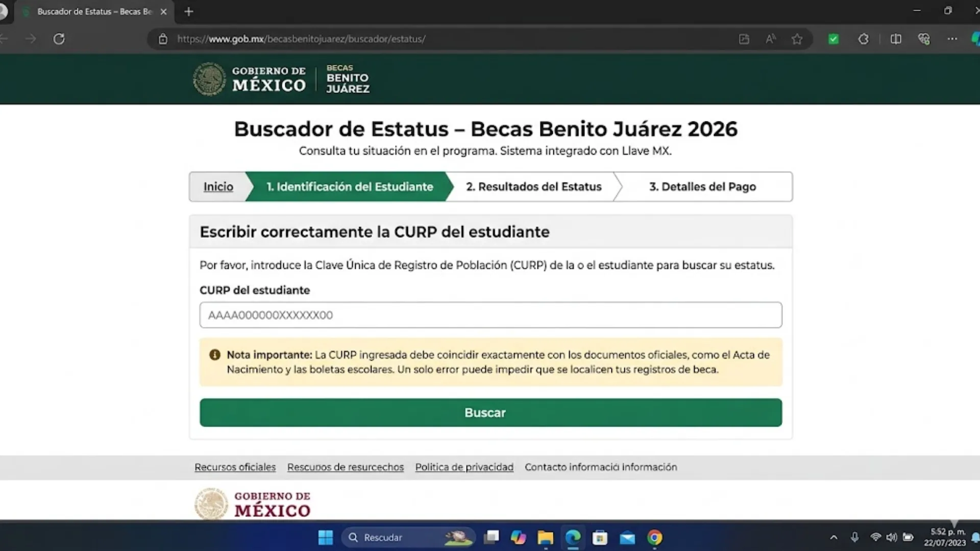Click the green Buscar button
The height and width of the screenshot is (551, 980).
point(491,413)
